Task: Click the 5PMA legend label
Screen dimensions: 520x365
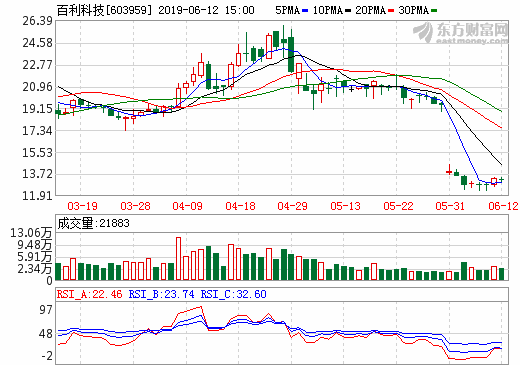Action: (287, 10)
